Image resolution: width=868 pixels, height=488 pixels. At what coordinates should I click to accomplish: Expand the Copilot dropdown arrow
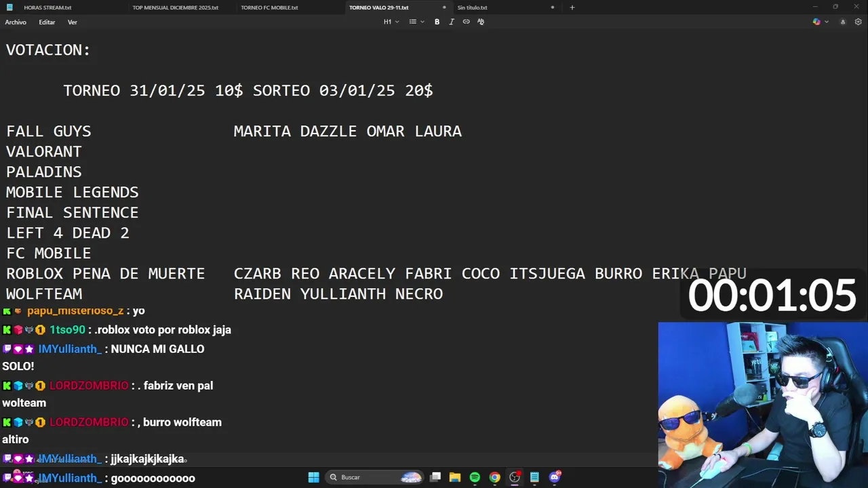(x=826, y=22)
